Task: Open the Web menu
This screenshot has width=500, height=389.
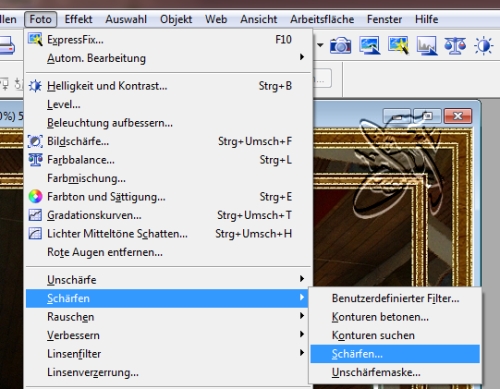Action: 216,19
